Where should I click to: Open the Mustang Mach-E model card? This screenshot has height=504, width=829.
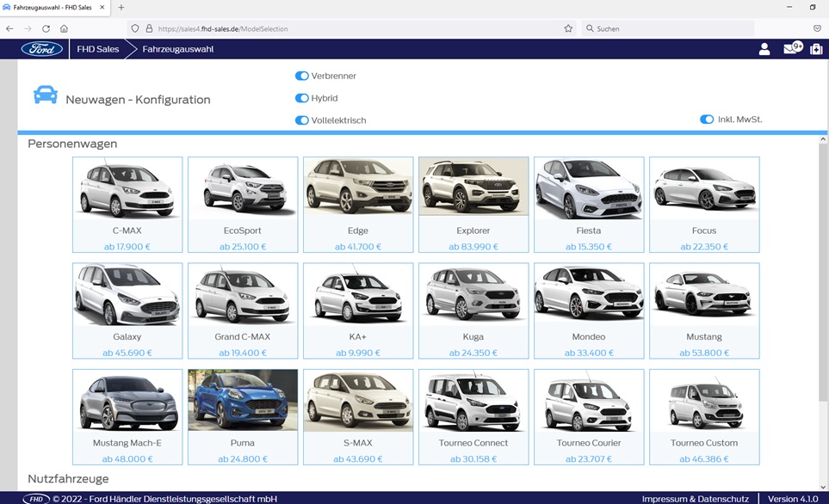click(127, 417)
